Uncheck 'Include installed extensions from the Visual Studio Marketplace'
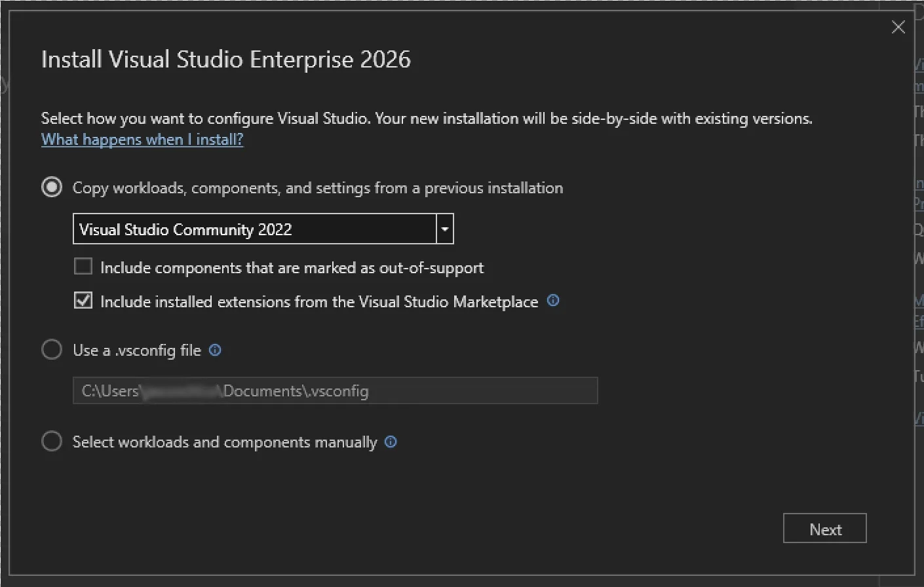 click(x=83, y=300)
